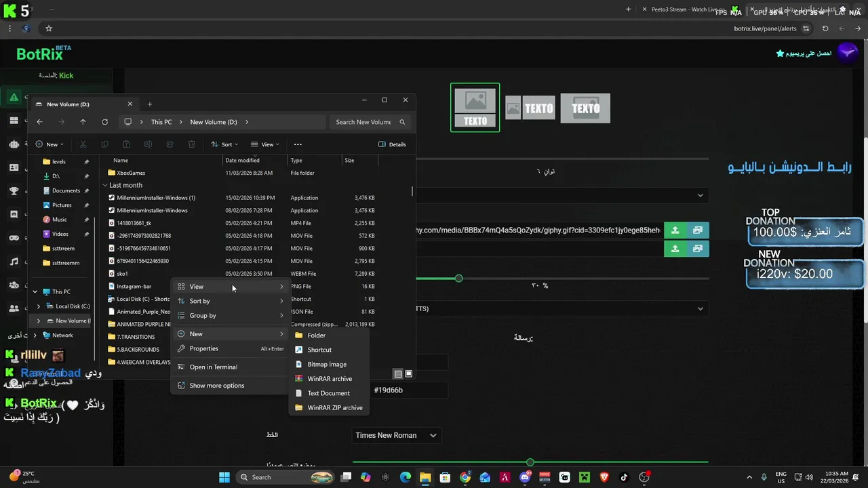The image size is (868, 488).
Task: Expand the Local Disk (C:) tree node
Action: tap(39, 306)
